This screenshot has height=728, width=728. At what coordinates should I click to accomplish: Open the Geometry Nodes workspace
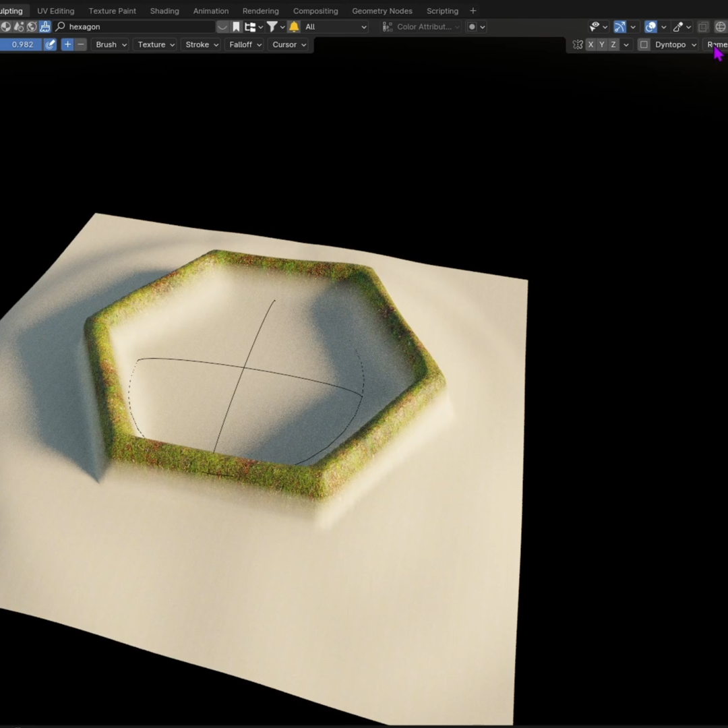click(x=382, y=11)
